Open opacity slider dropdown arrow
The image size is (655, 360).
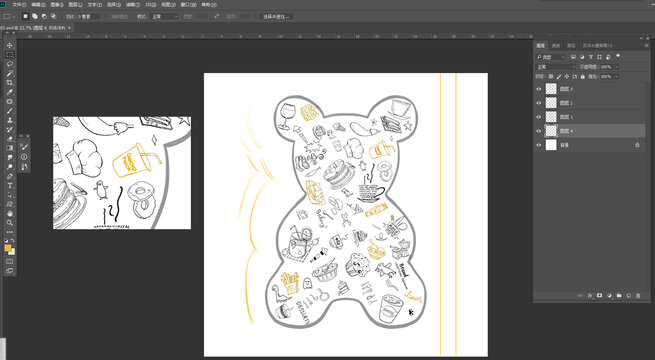click(x=617, y=67)
